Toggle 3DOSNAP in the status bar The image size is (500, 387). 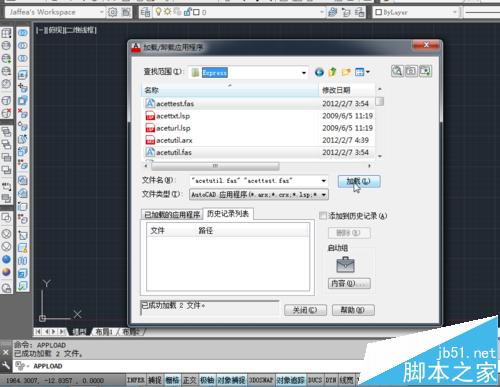pyautogui.click(x=261, y=380)
